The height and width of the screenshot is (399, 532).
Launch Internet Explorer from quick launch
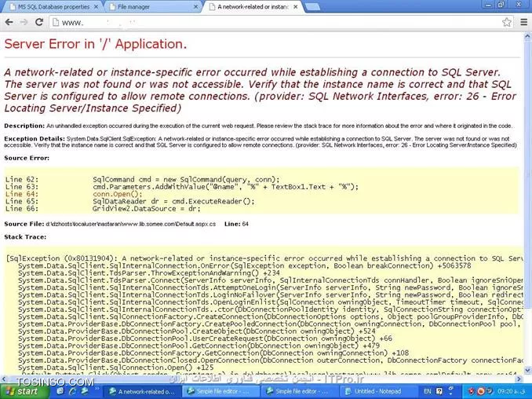[72, 391]
